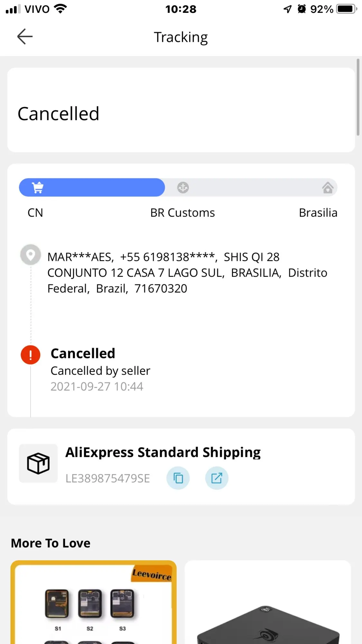Screen dimensions: 362x644
Task: Open the black box product thumbnail
Action: [268, 605]
